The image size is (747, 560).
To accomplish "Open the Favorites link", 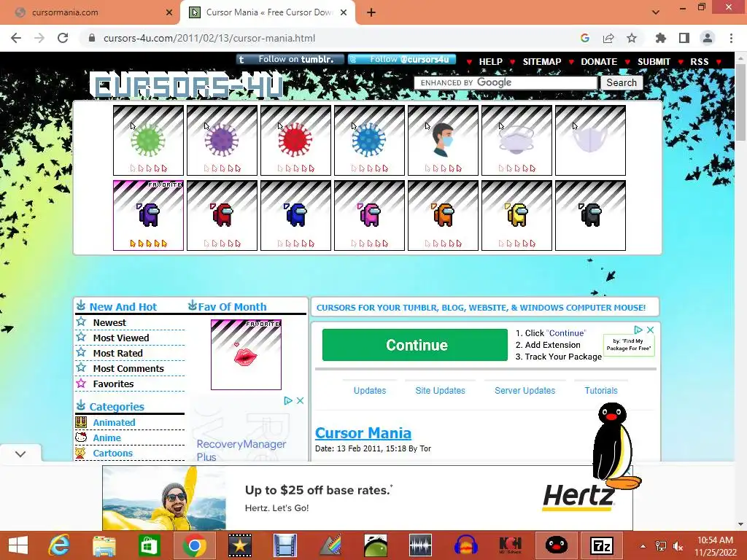I will tap(113, 384).
